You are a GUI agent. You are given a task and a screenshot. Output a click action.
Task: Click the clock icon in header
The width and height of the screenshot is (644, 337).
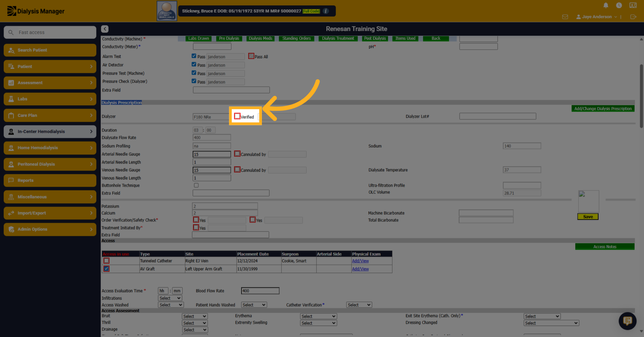click(x=619, y=5)
